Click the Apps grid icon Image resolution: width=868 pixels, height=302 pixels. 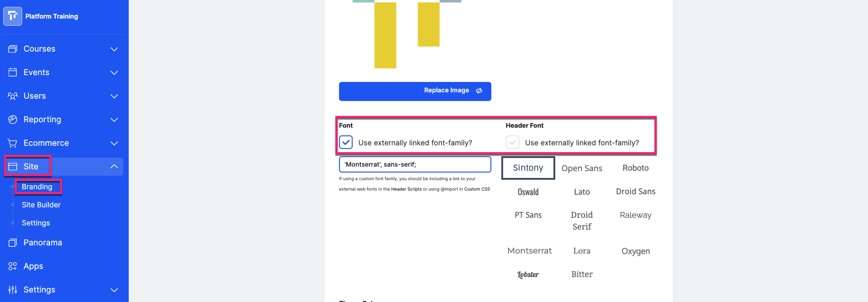pos(13,266)
